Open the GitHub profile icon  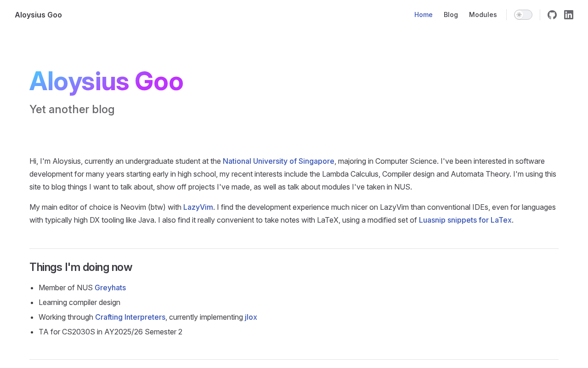552,15
